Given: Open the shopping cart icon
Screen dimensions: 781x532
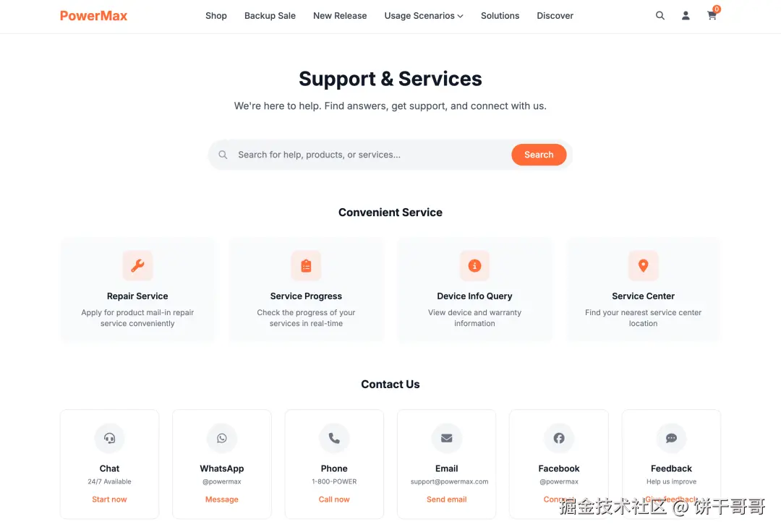Looking at the screenshot, I should pos(712,15).
